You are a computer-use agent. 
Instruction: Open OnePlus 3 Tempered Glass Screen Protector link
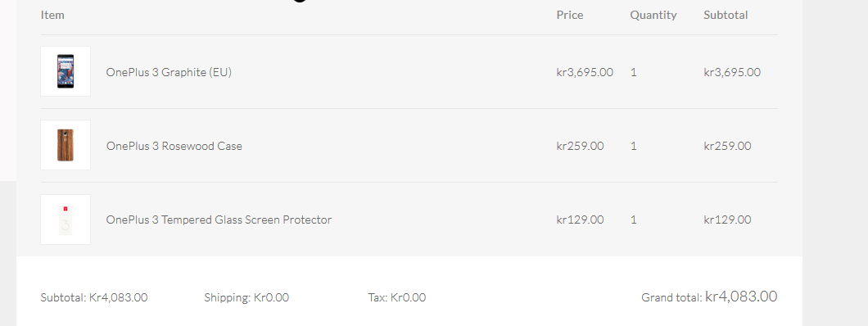pyautogui.click(x=219, y=220)
